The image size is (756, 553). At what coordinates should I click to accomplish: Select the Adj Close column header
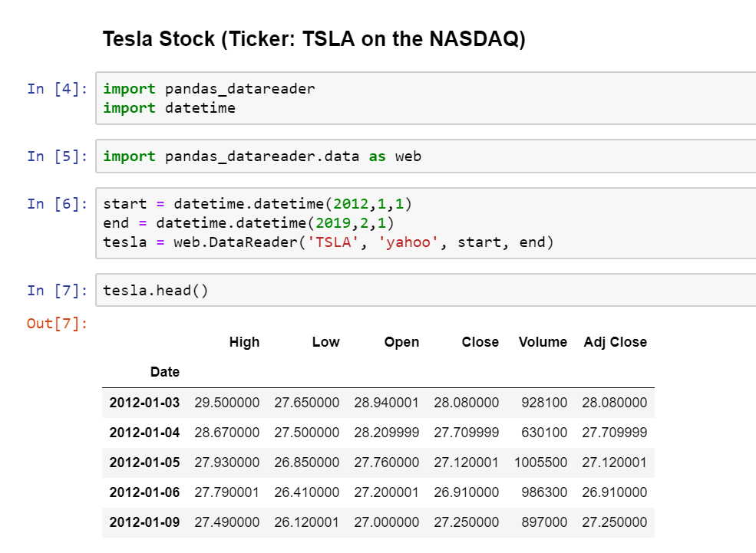(x=615, y=342)
